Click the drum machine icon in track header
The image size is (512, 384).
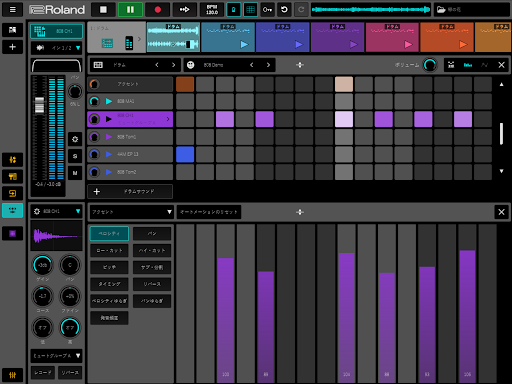[107, 43]
